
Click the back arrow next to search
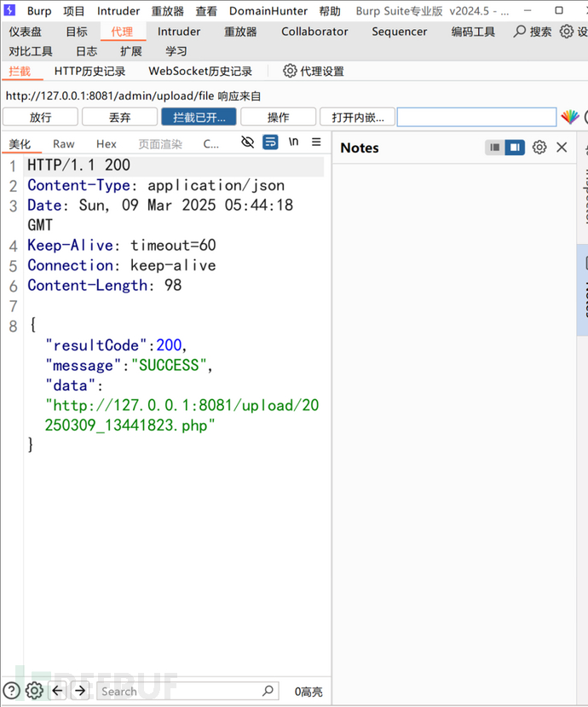point(58,691)
